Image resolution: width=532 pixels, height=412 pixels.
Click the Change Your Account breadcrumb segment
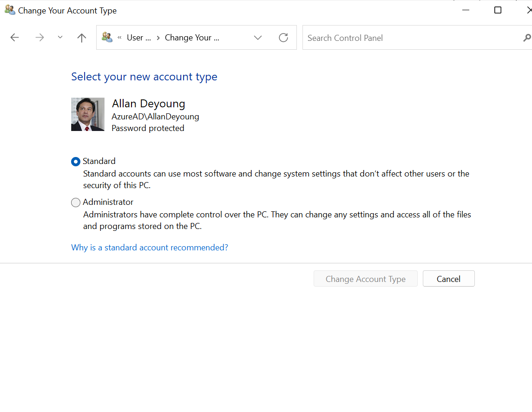coord(191,38)
